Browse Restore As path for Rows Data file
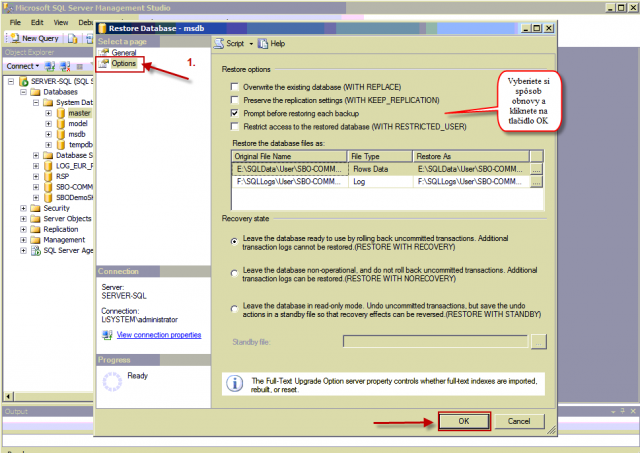640x453 pixels. [536, 169]
